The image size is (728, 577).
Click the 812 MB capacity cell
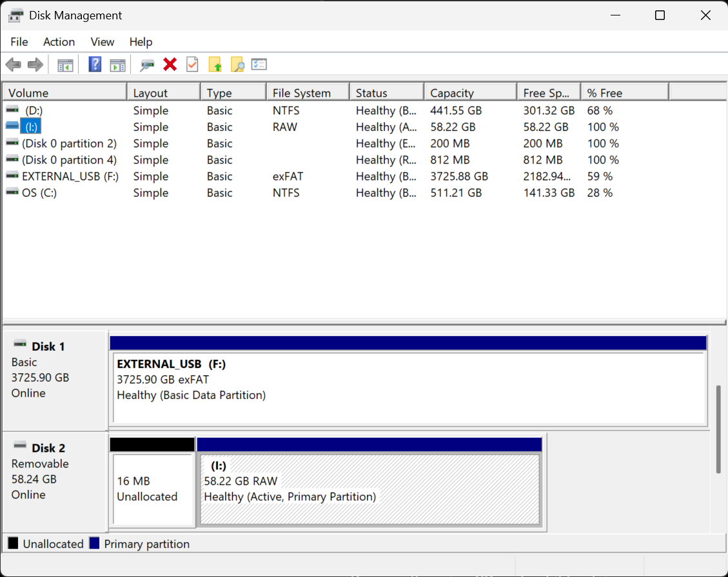click(450, 160)
